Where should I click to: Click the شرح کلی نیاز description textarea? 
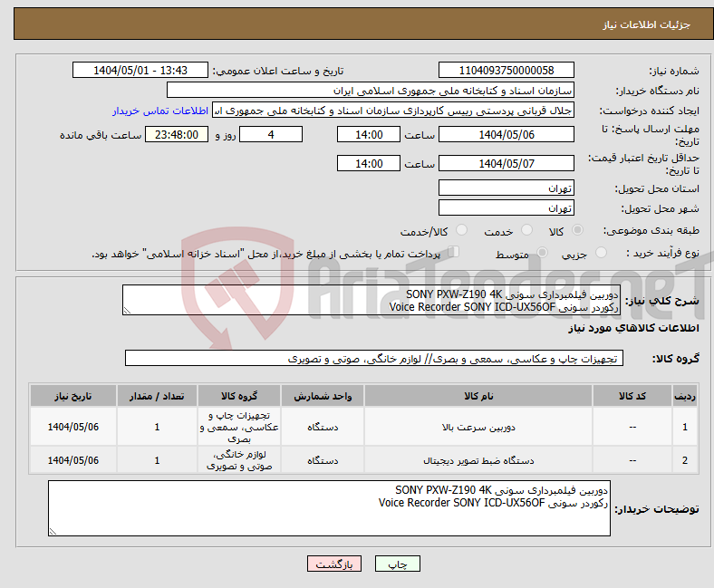click(371, 300)
